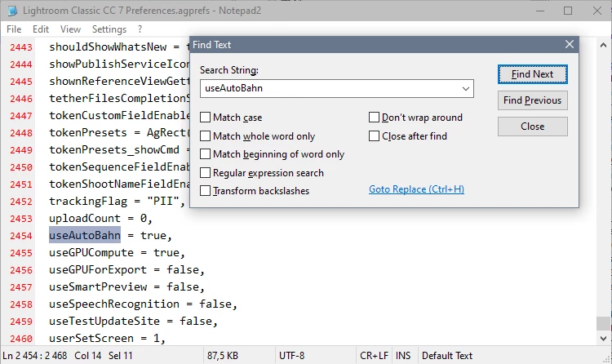Click the useGPUCompute = true line
The image size is (612, 364).
tap(117, 253)
